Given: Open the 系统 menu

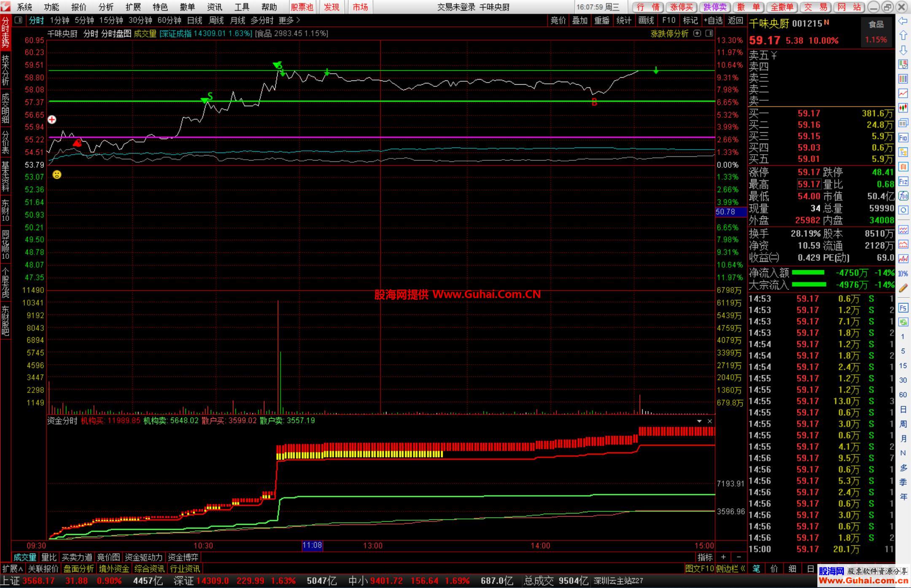Looking at the screenshot, I should click(x=24, y=7).
